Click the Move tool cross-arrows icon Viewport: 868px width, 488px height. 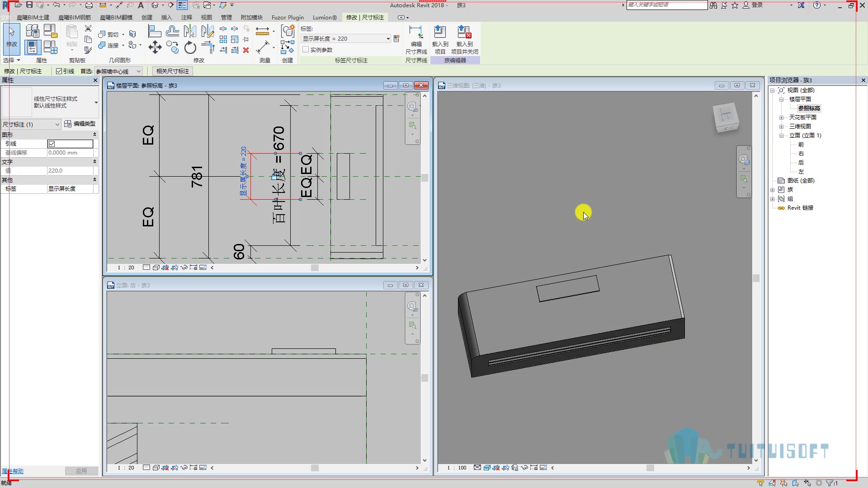[x=155, y=47]
